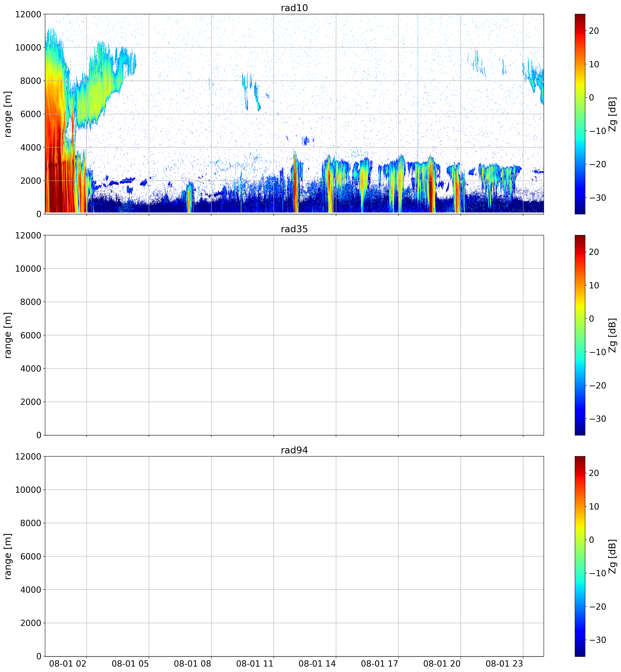Screen dimensions: 621x672
Task: Click the 4000 range tick of rad10 panel
Action: point(31,147)
